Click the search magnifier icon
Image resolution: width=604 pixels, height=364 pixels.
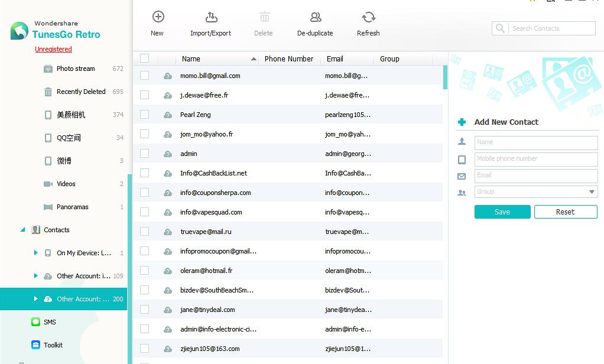[501, 28]
